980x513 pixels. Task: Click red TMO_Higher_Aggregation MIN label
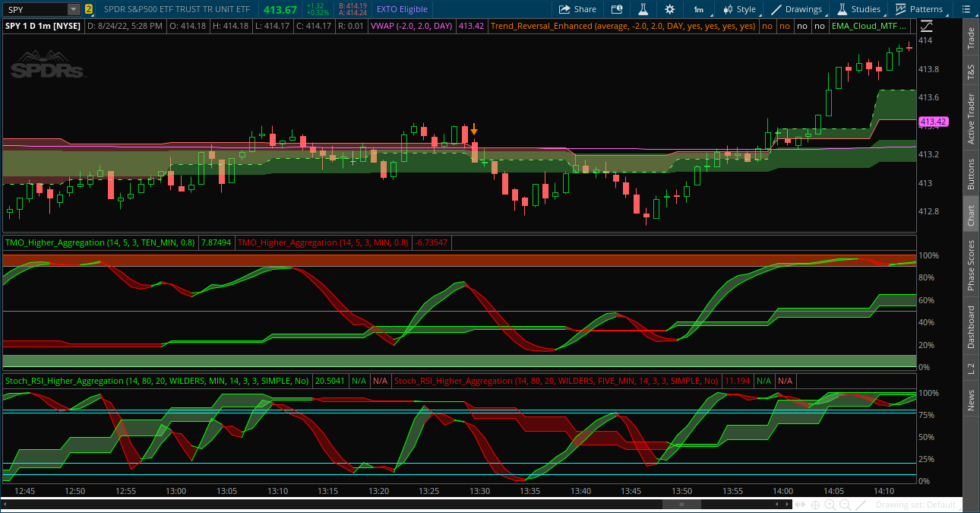[324, 243]
